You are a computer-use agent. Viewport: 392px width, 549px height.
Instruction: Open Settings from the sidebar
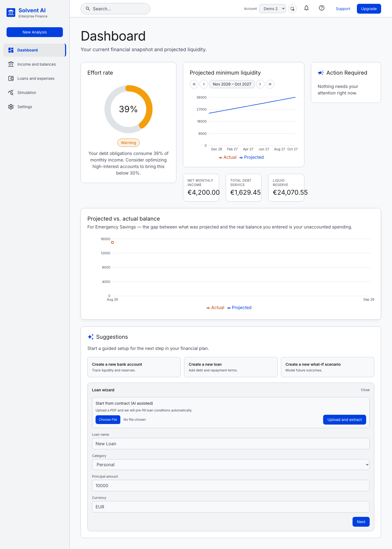click(35, 107)
